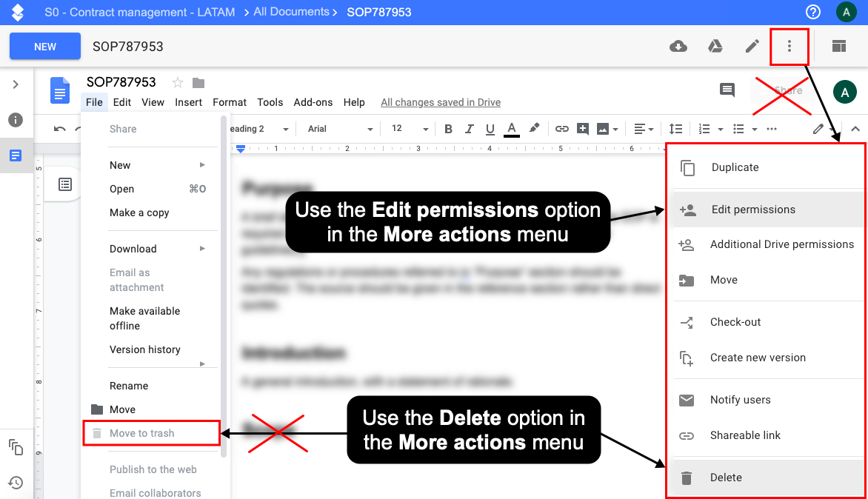Click the insert link toolbar icon
Viewport: 868px width, 499px height.
(561, 129)
